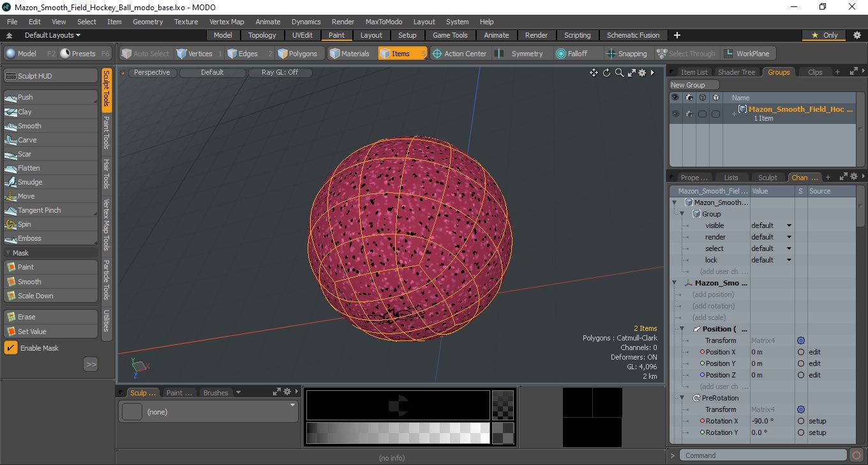The image size is (868, 465).
Task: Click the New Group button
Action: click(x=694, y=85)
